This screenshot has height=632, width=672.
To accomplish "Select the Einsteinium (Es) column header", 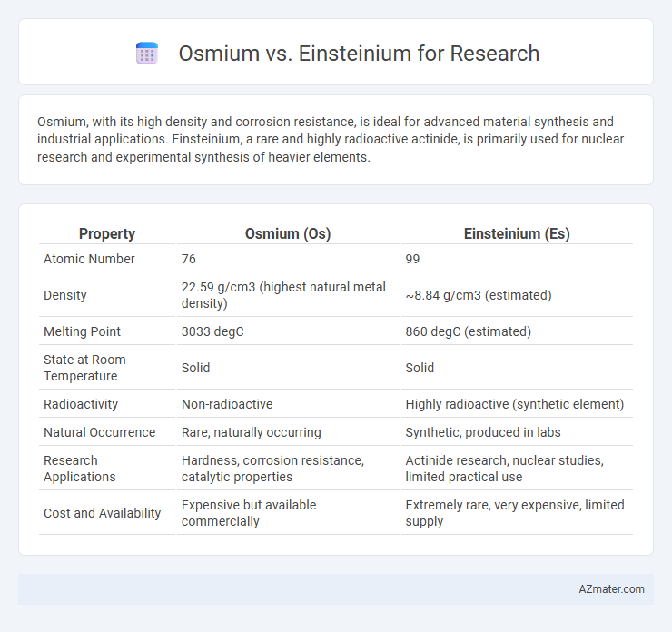I will [x=517, y=233].
